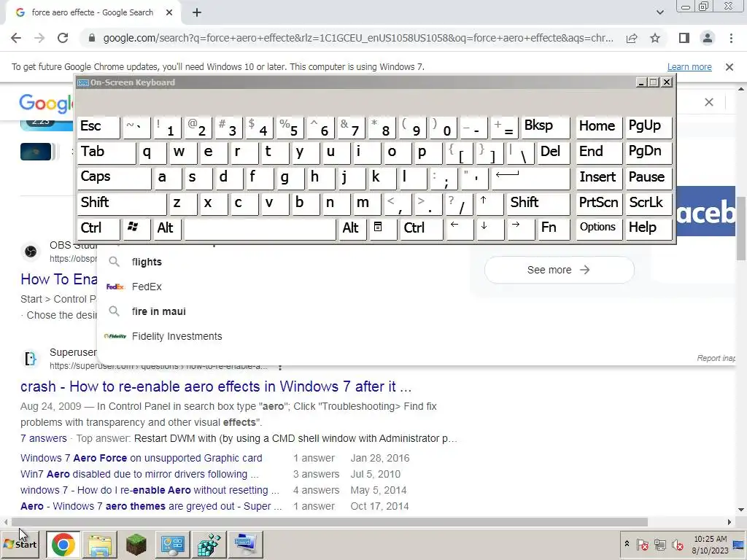Image resolution: width=747 pixels, height=560 pixels.
Task: Select the flights search suggestion
Action: (284, 262)
